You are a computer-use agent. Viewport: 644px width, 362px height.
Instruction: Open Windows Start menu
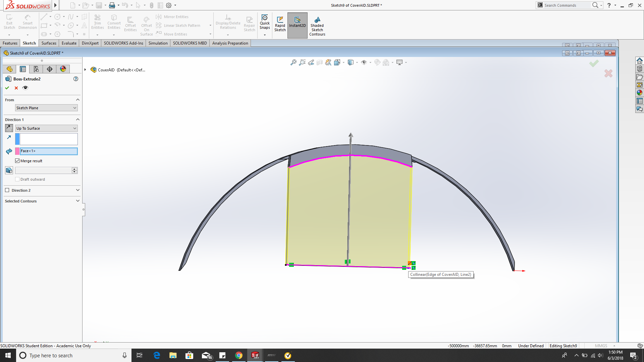8,355
